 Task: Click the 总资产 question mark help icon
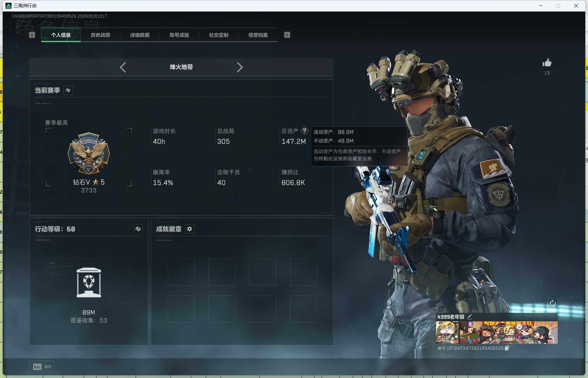[x=304, y=131]
